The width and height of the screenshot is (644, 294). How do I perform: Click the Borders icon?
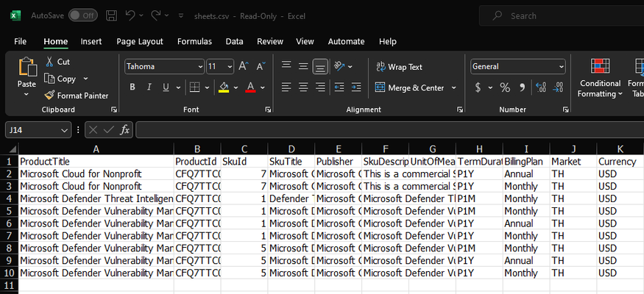coord(194,87)
